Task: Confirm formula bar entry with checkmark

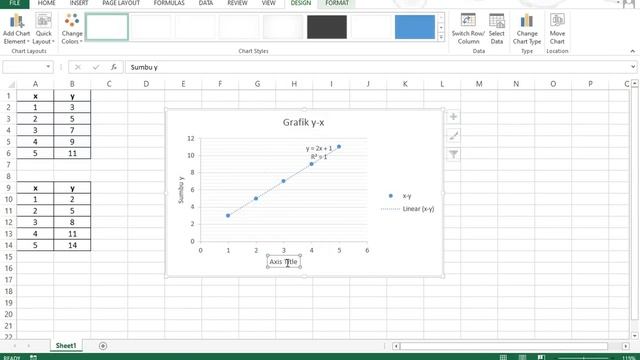Action: click(96, 67)
